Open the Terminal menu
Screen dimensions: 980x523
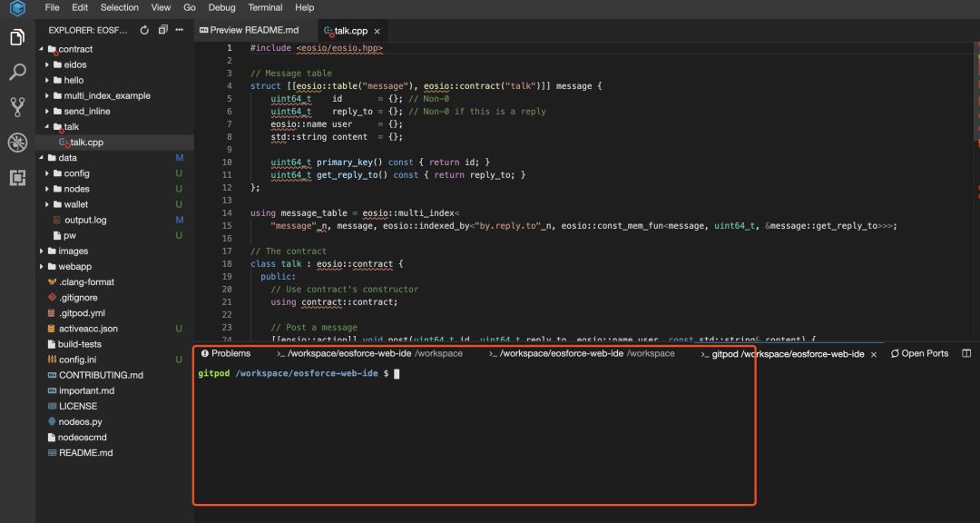[x=264, y=7]
